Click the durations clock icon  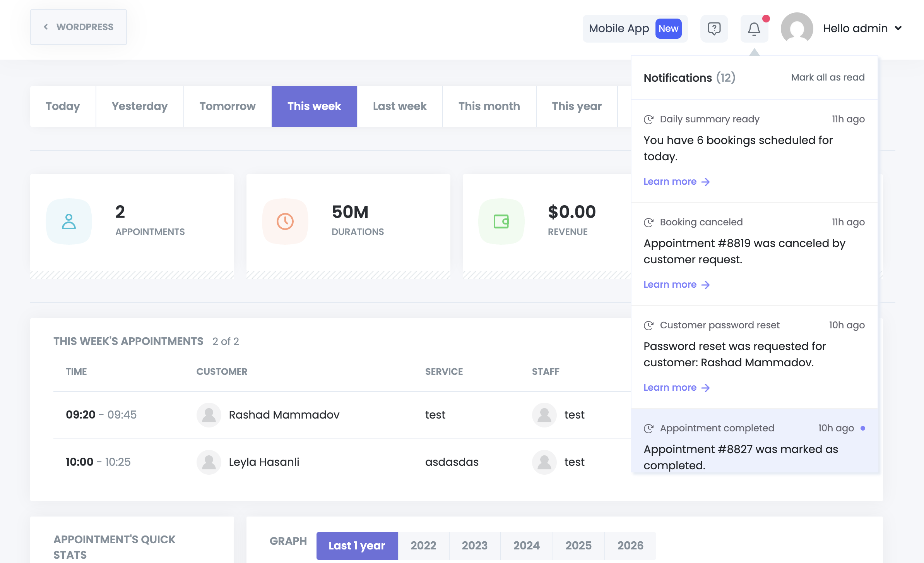[x=285, y=221]
